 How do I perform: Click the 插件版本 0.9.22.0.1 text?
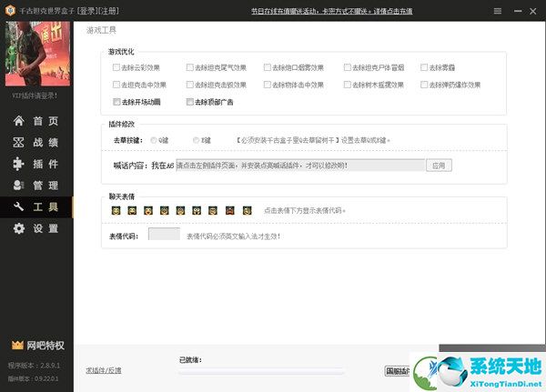33,378
